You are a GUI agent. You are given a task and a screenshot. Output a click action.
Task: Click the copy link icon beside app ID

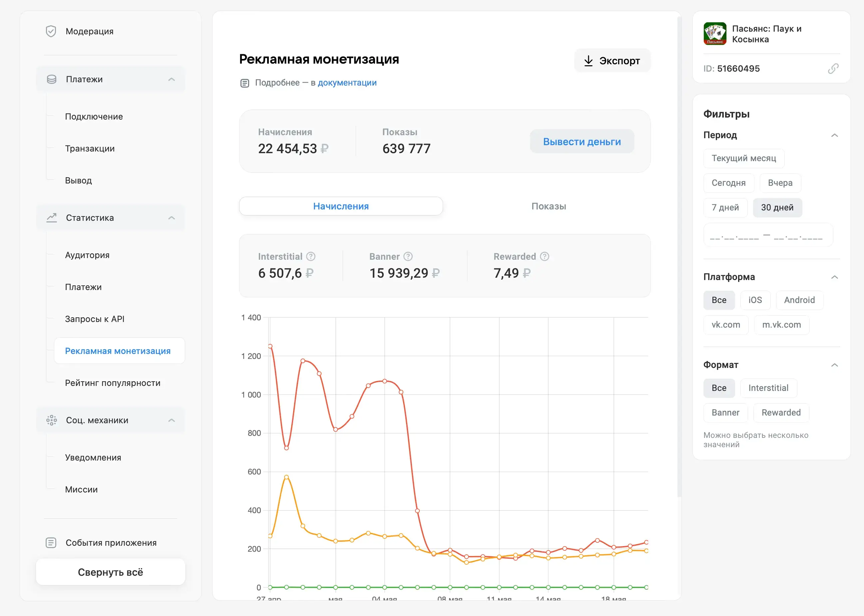(833, 69)
